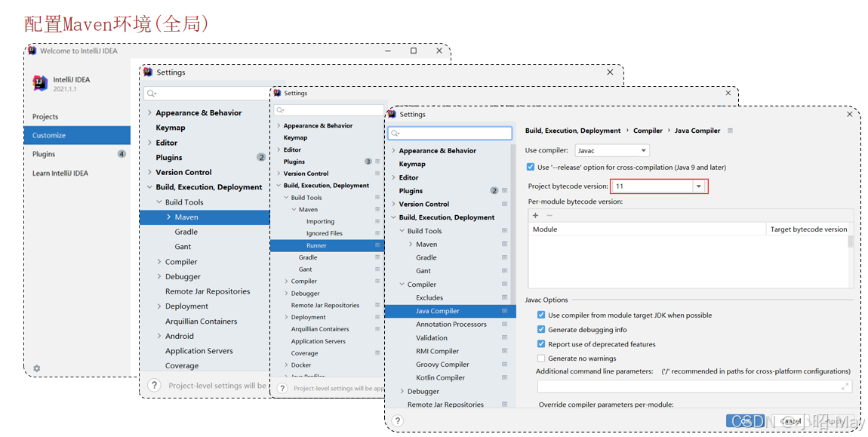
Task: Click the minus remove-module icon
Action: (549, 215)
